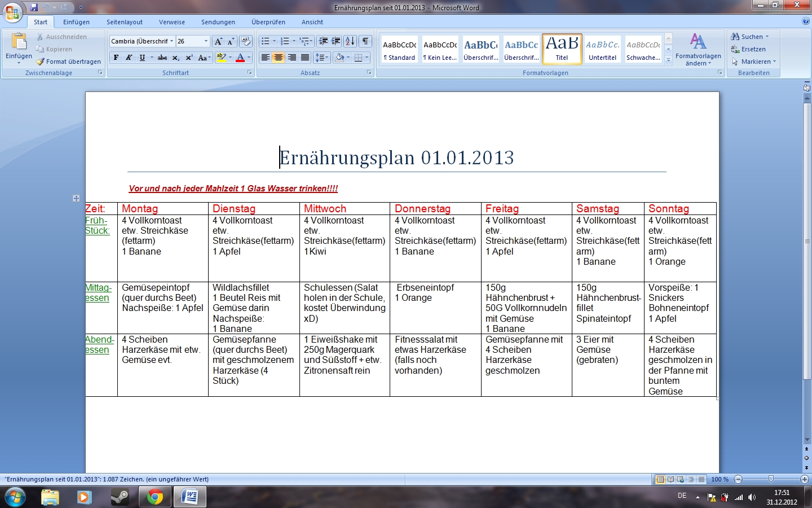This screenshot has height=508, width=812.
Task: Apply strikethrough formatting
Action: point(162,58)
